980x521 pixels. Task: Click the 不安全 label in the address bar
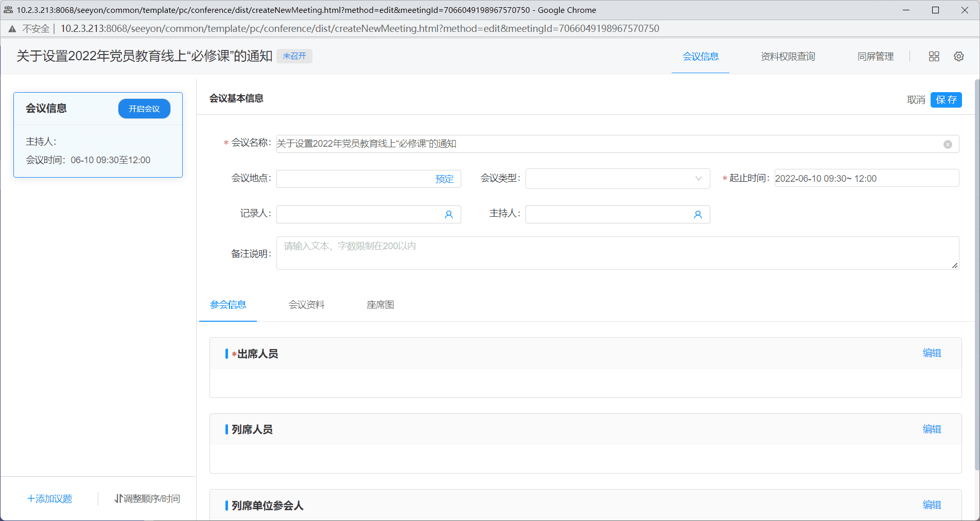(x=36, y=29)
